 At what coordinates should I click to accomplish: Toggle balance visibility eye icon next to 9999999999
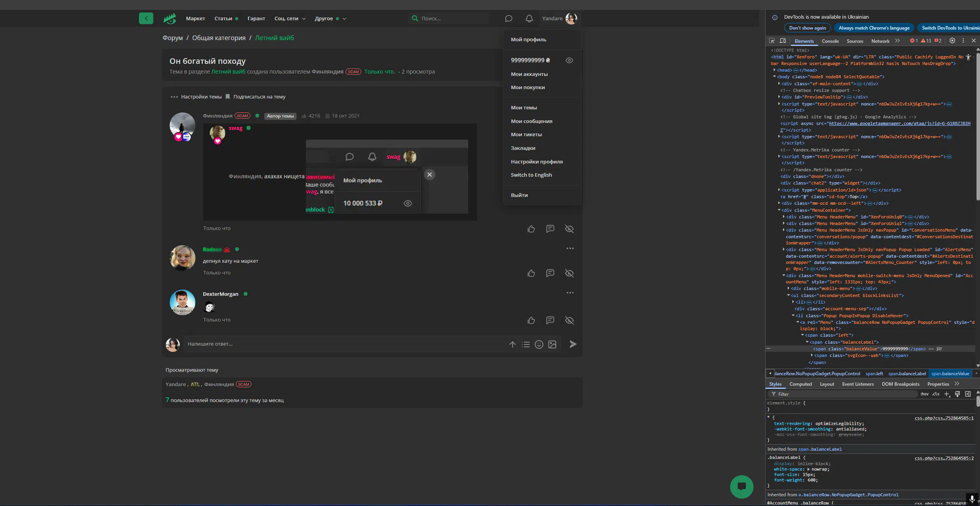click(x=569, y=60)
